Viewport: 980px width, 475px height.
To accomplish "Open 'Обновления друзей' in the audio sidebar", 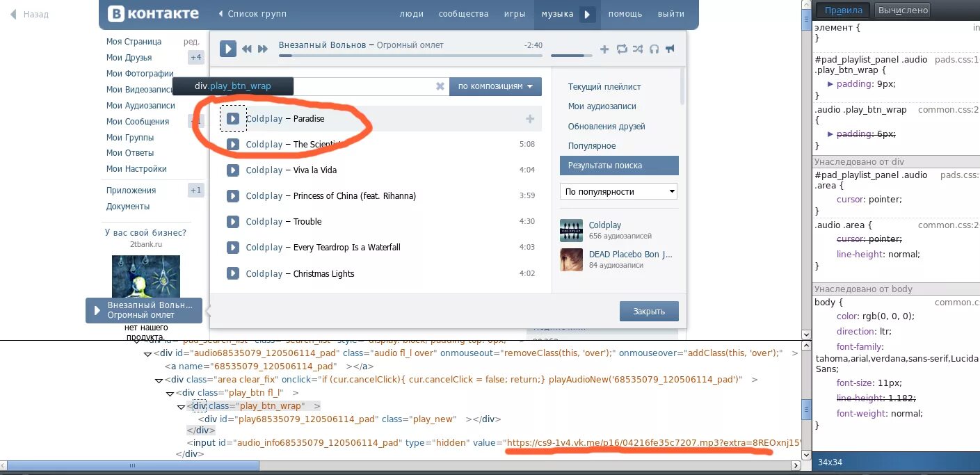I will [x=607, y=127].
